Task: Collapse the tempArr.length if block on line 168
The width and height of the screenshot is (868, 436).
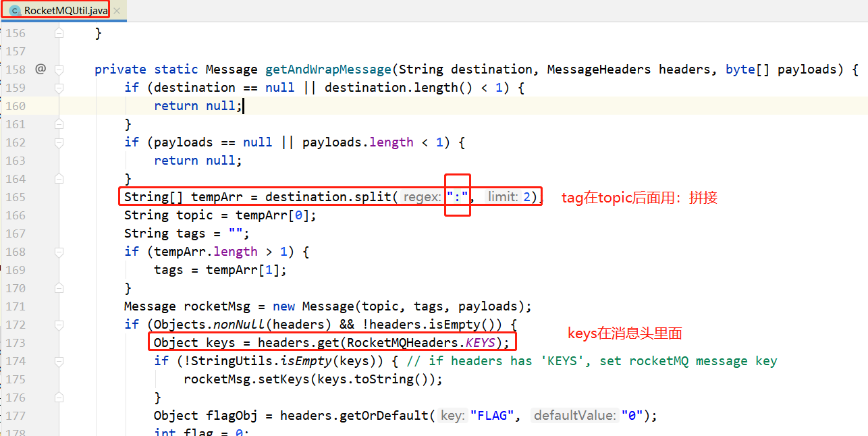Action: (59, 252)
